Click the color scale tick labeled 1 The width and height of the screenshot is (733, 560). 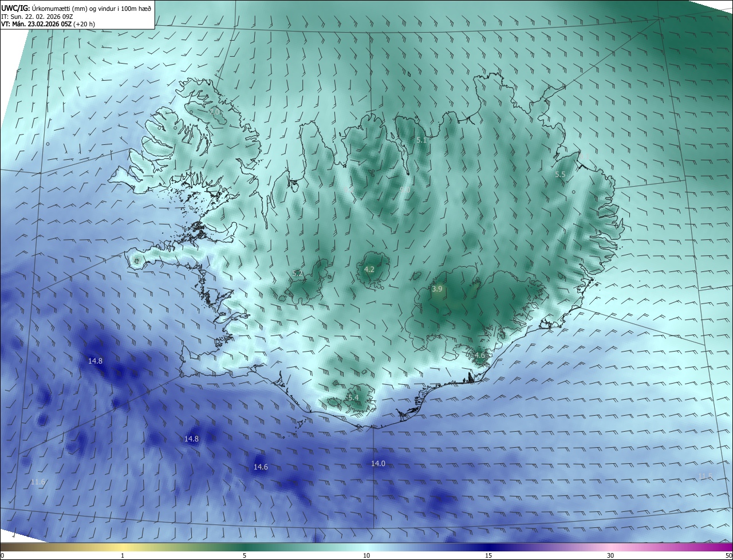123,555
